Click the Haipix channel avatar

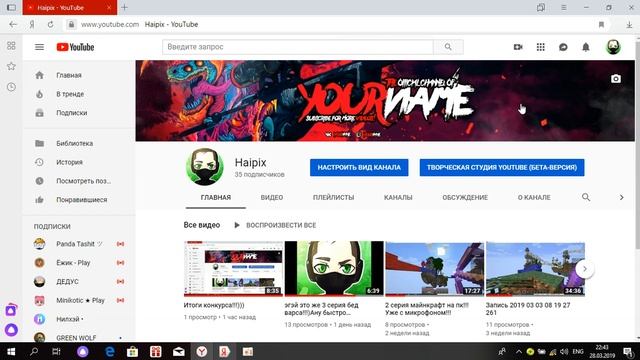205,167
